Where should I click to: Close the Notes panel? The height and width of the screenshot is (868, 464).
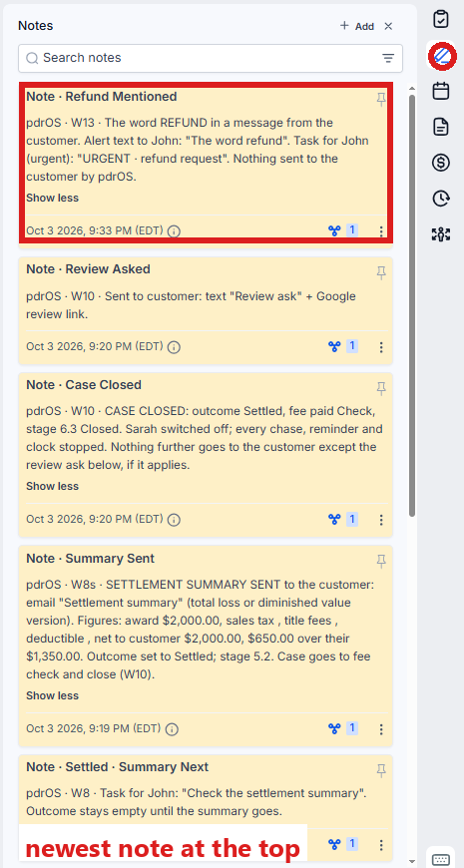click(x=388, y=26)
